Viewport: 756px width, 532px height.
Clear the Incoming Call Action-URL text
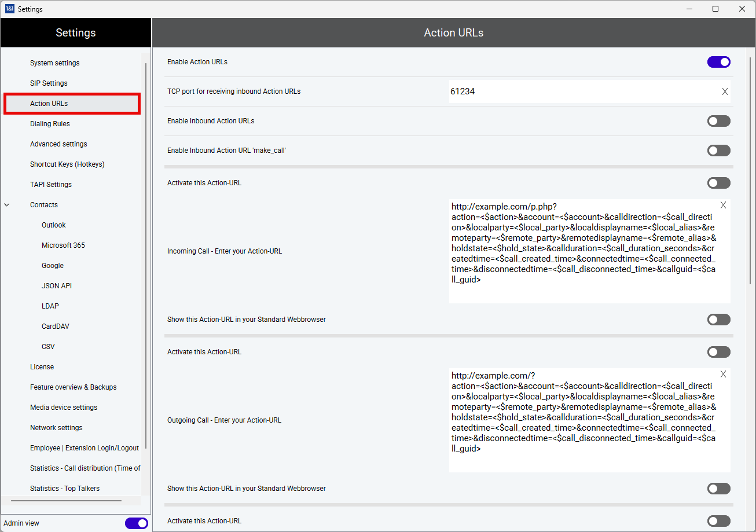723,206
